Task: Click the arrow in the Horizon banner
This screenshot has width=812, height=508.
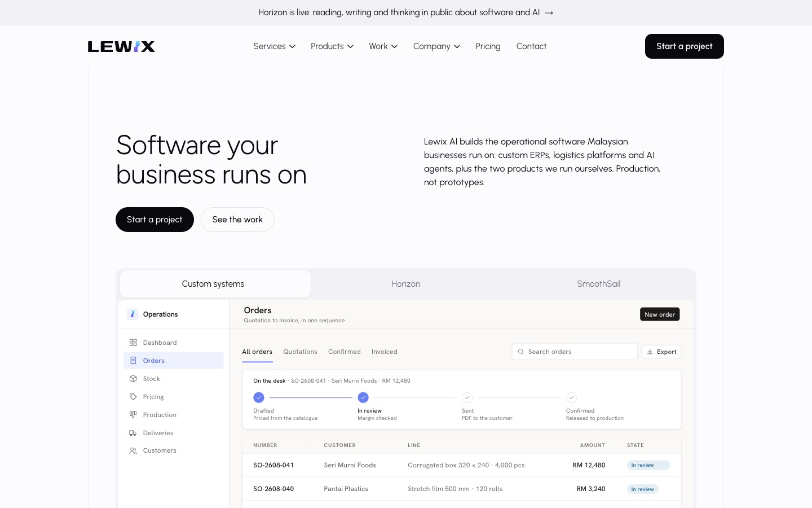Action: point(549,12)
